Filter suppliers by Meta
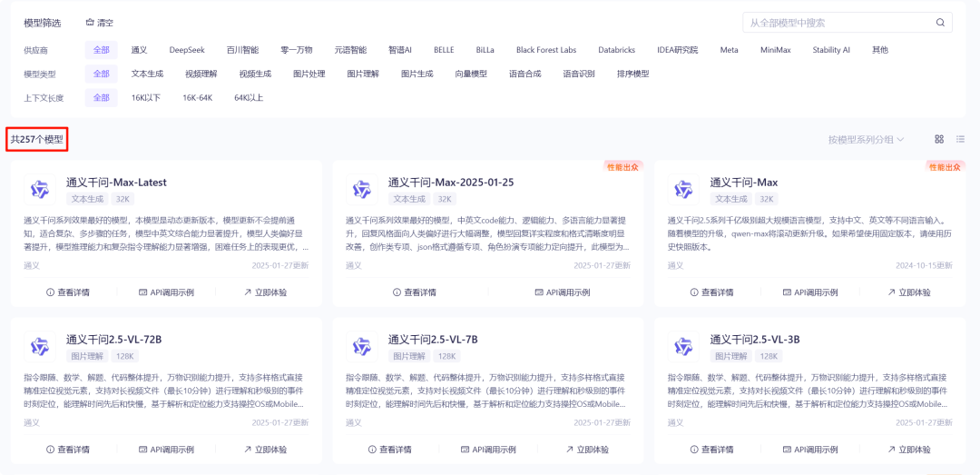This screenshot has height=475, width=980. click(729, 49)
